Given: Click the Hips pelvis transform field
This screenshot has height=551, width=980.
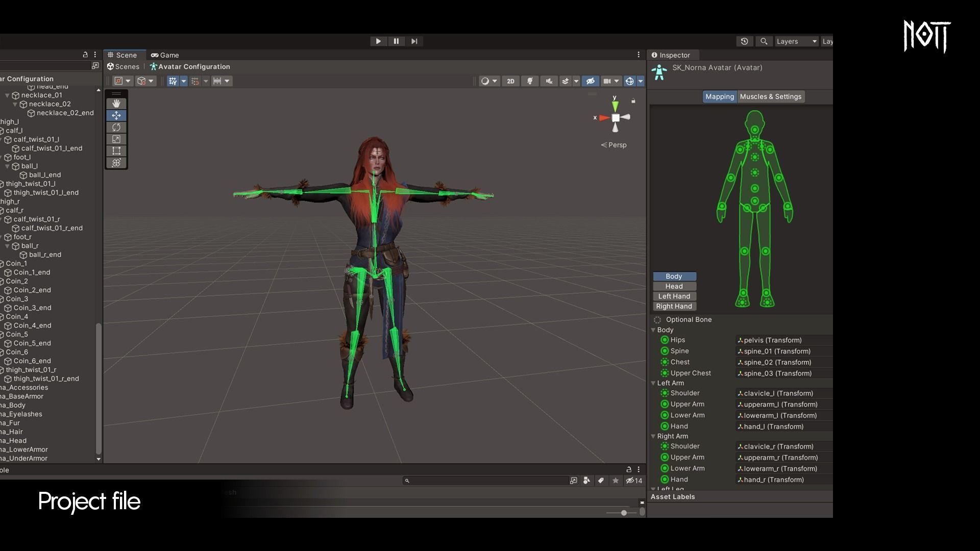Looking at the screenshot, I should pyautogui.click(x=784, y=340).
